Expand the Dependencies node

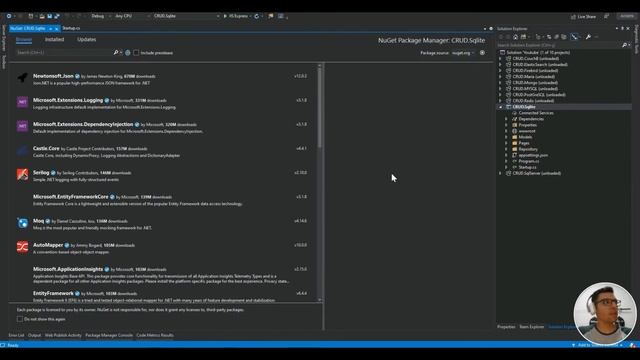tap(507, 119)
